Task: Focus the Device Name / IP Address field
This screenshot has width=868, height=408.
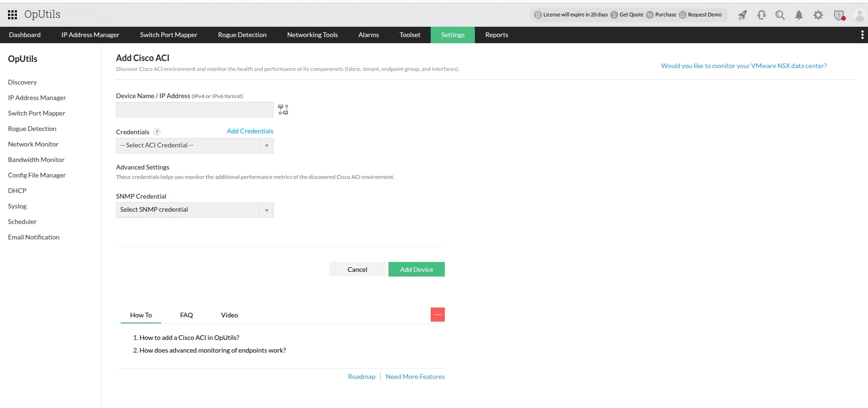Action: 195,110
